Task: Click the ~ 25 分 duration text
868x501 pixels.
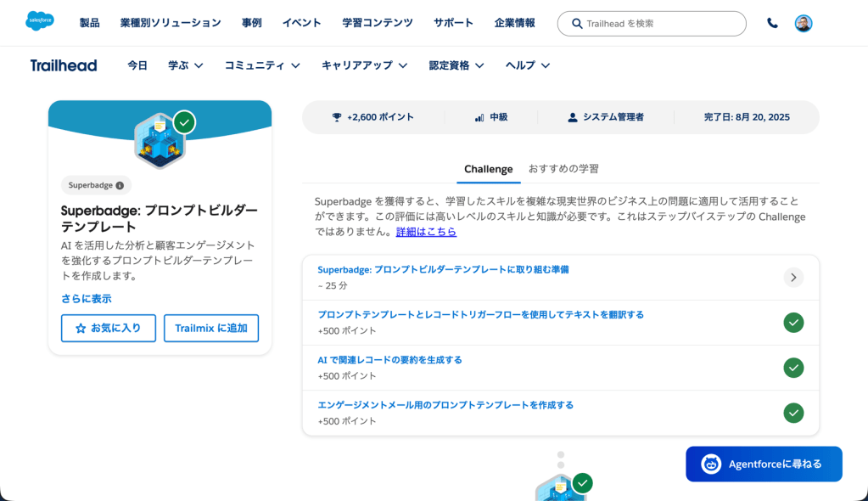Action: click(x=333, y=286)
